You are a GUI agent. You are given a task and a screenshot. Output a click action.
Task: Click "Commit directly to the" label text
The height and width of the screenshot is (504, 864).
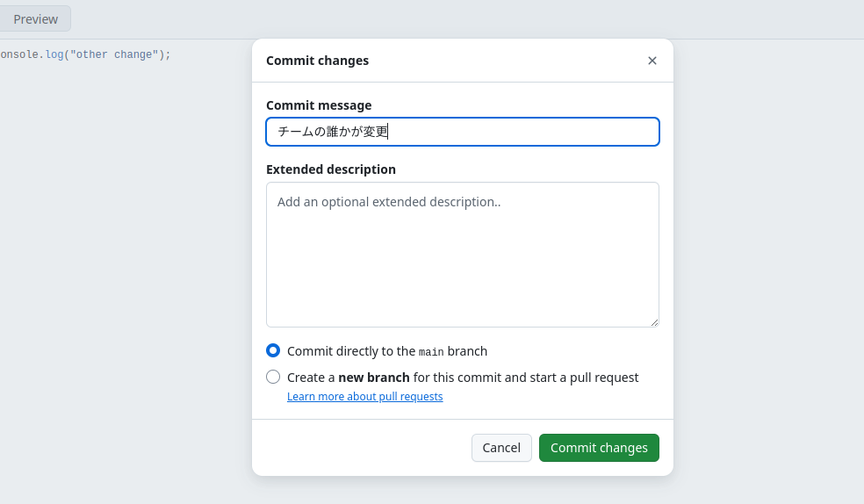(x=351, y=351)
